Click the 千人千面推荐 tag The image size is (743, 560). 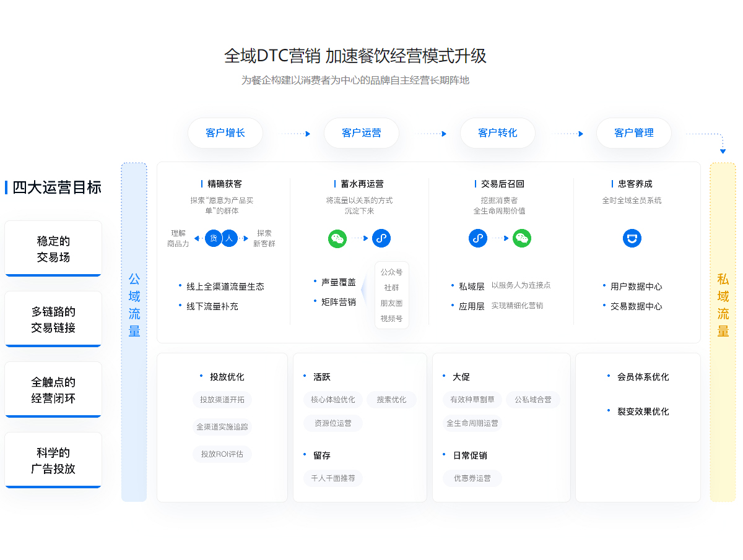coord(333,478)
